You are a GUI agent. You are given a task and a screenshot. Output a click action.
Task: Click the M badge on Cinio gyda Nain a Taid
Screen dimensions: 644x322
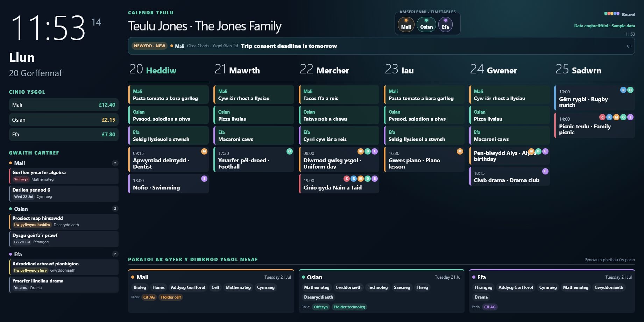pos(361,179)
